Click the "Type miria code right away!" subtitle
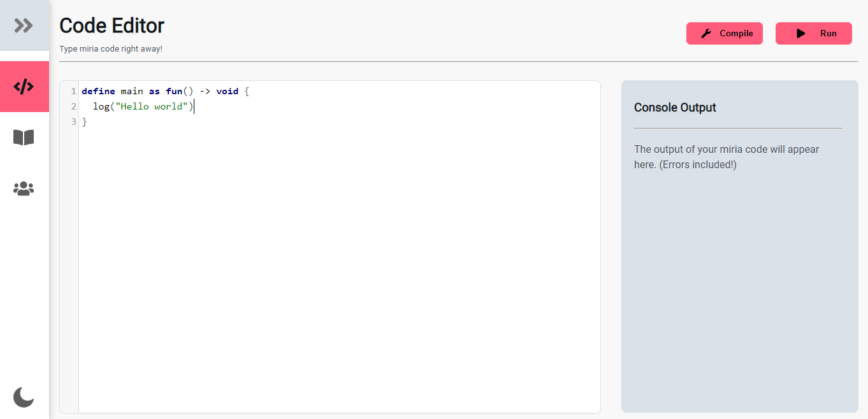This screenshot has height=419, width=868. point(111,49)
